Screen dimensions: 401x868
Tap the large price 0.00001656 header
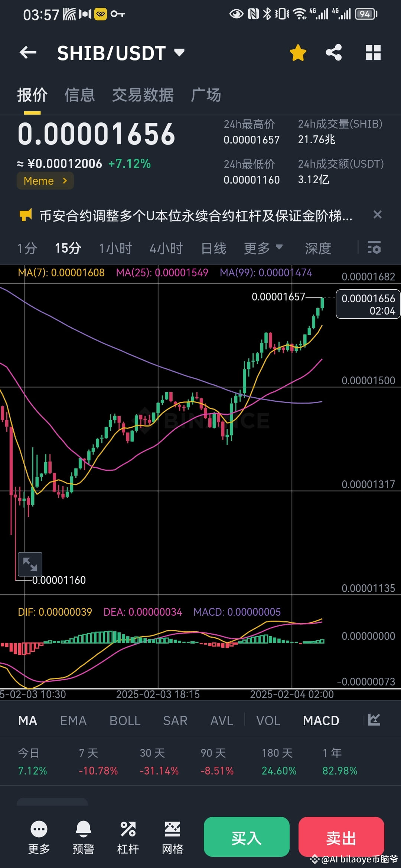coord(96,134)
